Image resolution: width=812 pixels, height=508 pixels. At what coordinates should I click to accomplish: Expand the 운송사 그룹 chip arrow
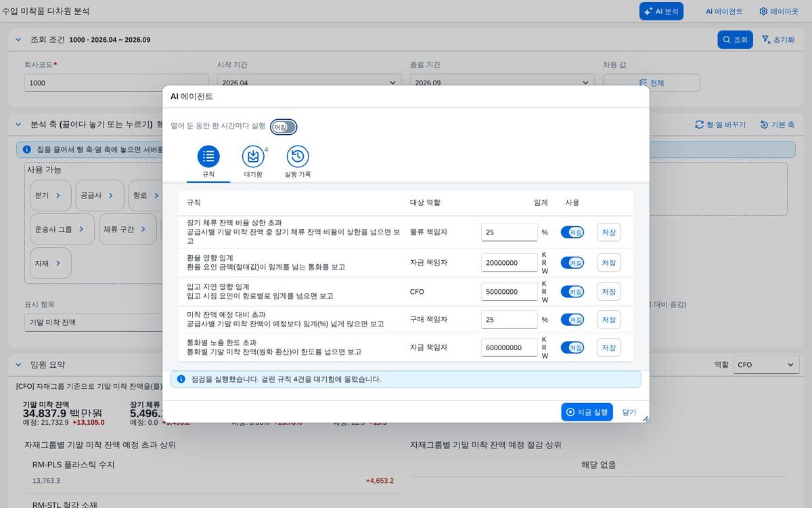[81, 229]
